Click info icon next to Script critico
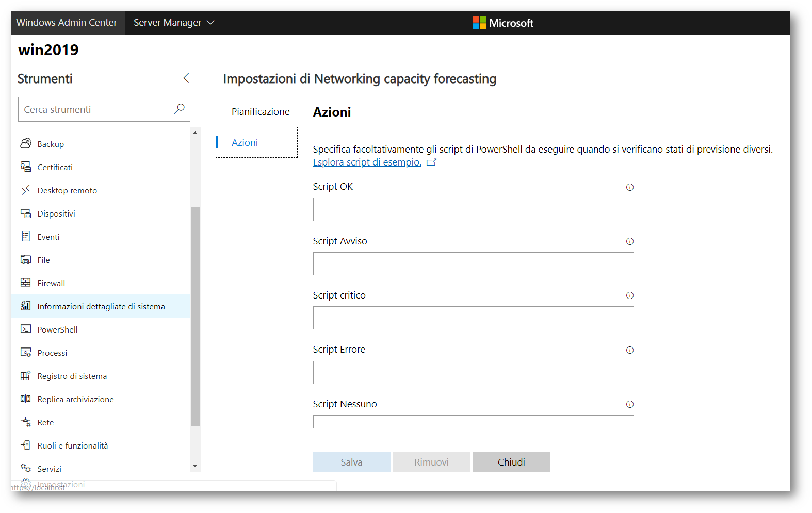The width and height of the screenshot is (812, 513). [630, 295]
